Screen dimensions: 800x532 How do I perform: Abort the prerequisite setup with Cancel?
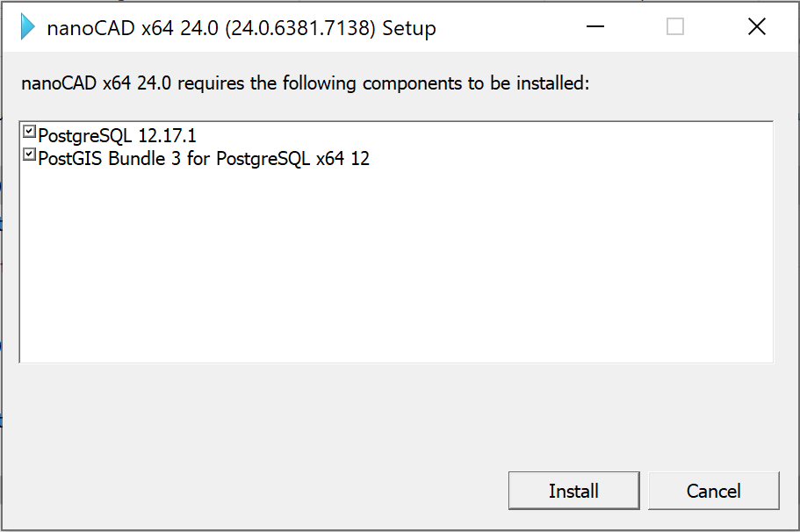pyautogui.click(x=713, y=491)
